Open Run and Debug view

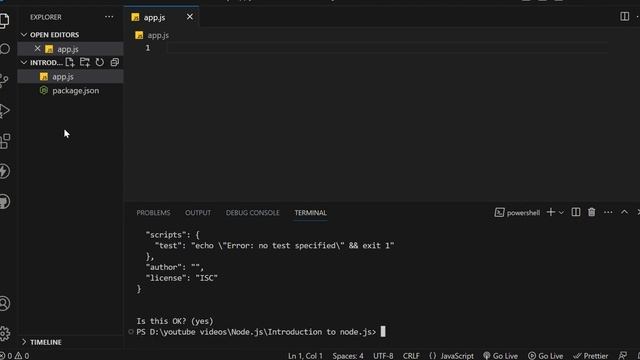click(4, 111)
